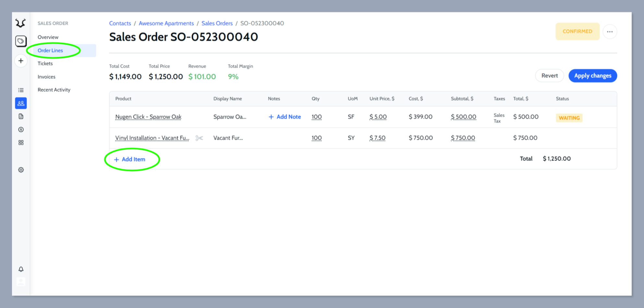This screenshot has height=308, width=644.
Task: Click Add Item below order lines
Action: click(x=130, y=159)
